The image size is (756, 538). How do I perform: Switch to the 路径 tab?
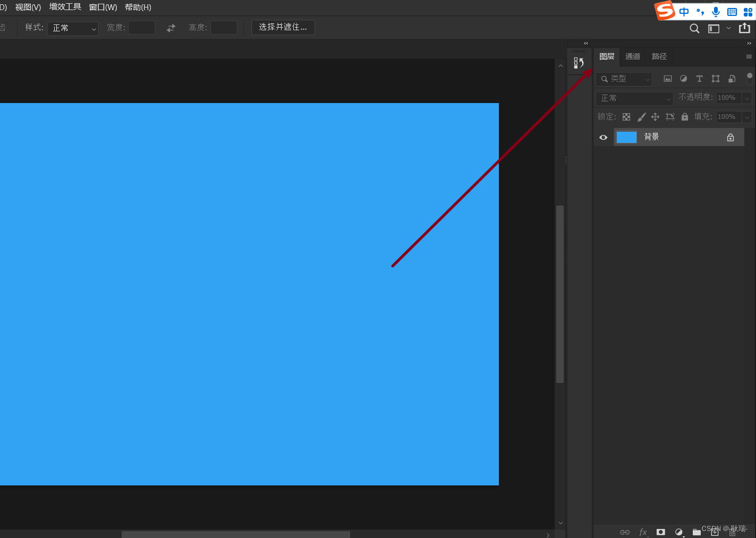[659, 57]
